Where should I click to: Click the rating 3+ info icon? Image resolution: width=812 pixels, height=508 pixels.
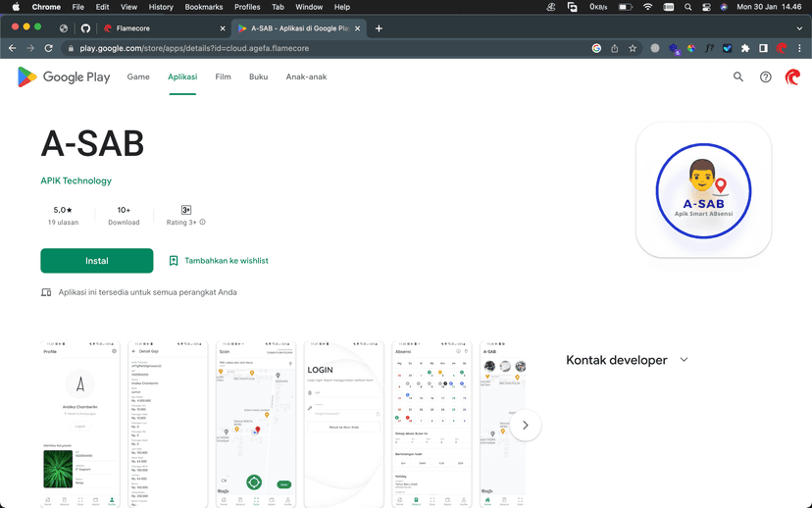pyautogui.click(x=203, y=223)
